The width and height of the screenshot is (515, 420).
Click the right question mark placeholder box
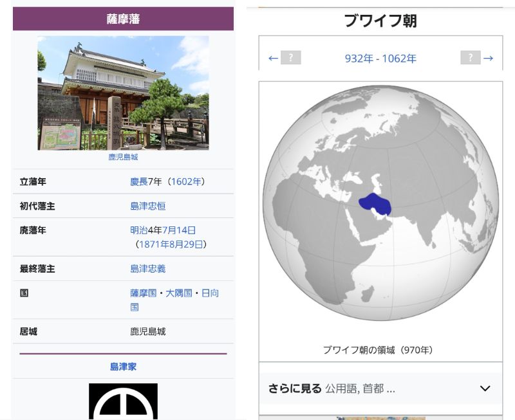470,58
